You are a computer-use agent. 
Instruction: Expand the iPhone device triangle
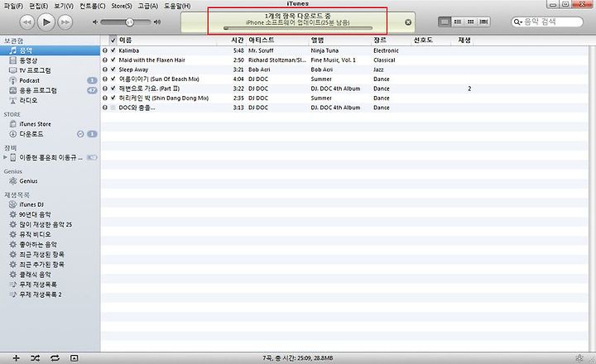5,157
